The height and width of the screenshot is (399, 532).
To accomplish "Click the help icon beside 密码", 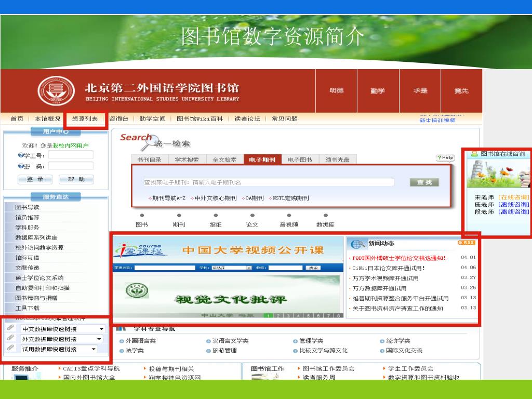I will pyautogui.click(x=21, y=166).
